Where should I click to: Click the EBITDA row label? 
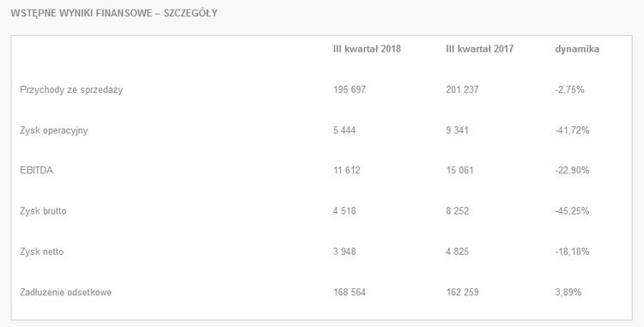pyautogui.click(x=37, y=170)
